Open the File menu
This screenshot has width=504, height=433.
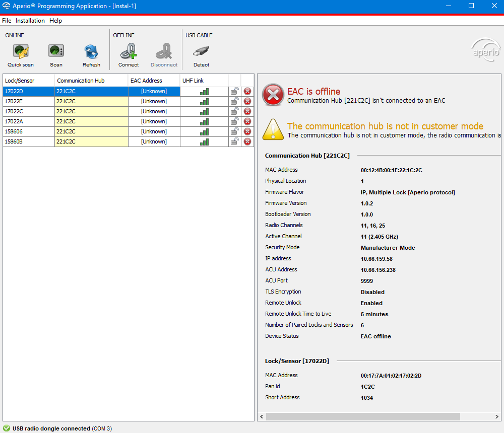[7, 21]
